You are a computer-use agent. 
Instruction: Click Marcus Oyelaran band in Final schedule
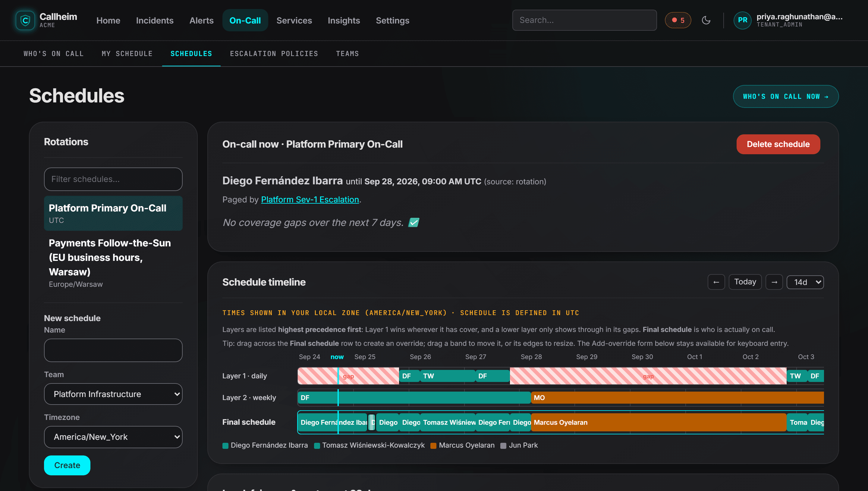coord(658,422)
